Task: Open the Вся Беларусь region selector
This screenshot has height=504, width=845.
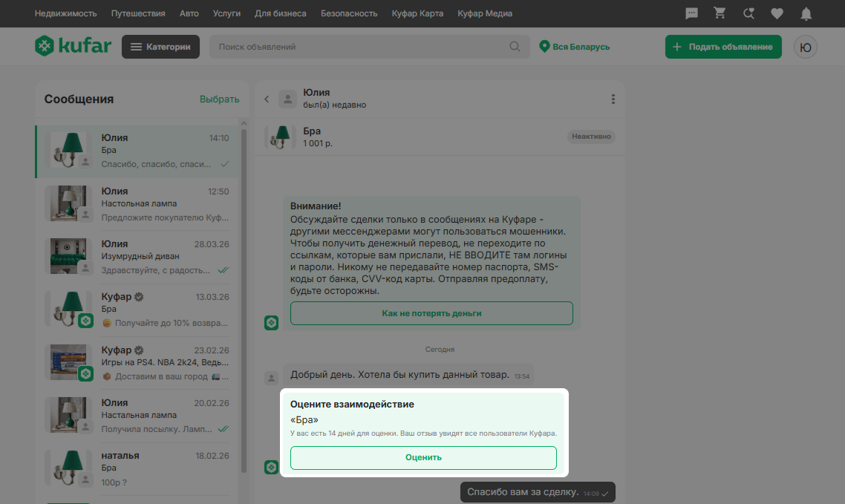Action: point(575,47)
